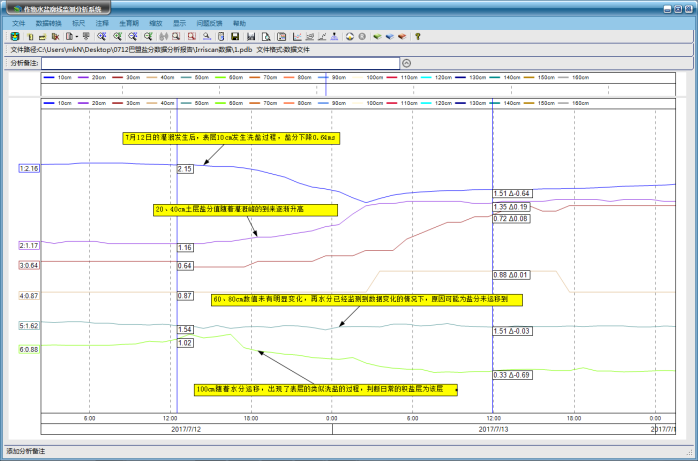Toggle the 10cm series in the main chart legend
Screen dimensions: 699x462
(58, 103)
